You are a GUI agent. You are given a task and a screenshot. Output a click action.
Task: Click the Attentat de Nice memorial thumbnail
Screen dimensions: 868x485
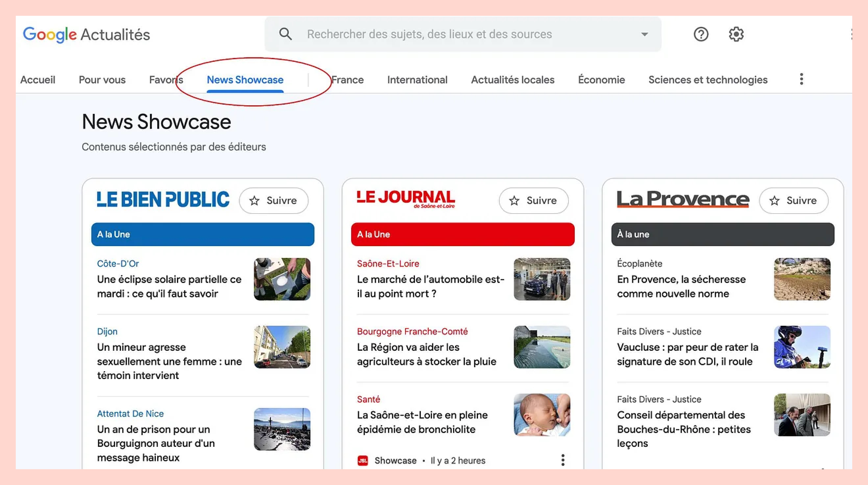coord(282,429)
